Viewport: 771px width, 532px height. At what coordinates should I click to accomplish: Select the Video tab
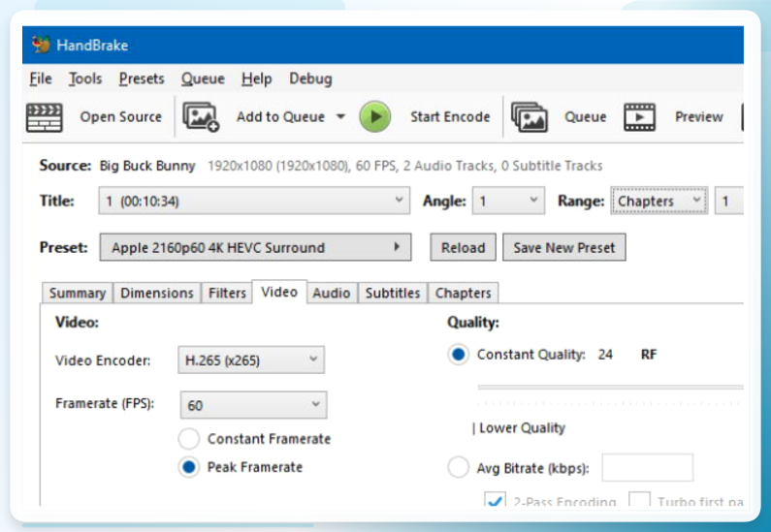279,292
